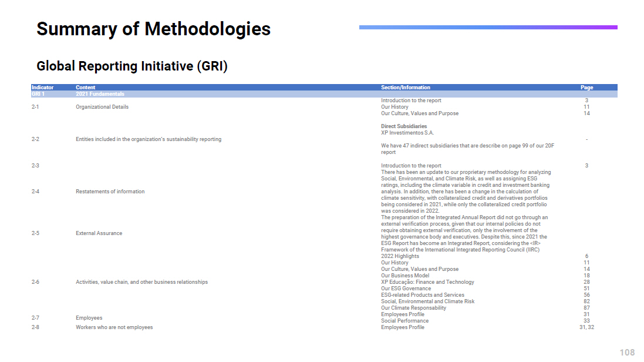
Task: Click the '2021 Fundamentals' section row
Action: [x=100, y=94]
